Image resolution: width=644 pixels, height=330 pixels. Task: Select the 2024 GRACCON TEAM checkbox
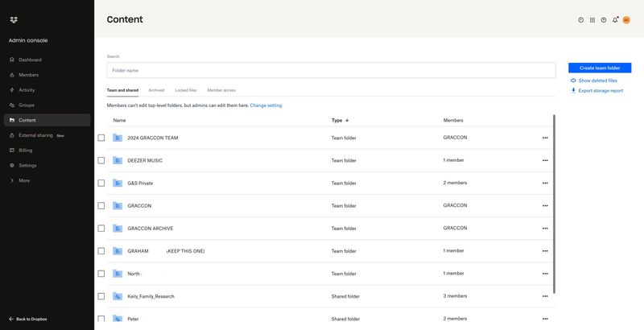coord(101,138)
